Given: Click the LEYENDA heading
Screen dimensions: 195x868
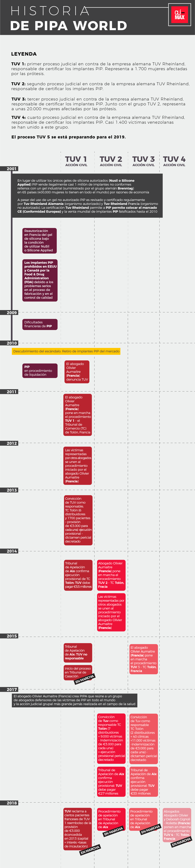Looking at the screenshot, I should click(24, 54).
